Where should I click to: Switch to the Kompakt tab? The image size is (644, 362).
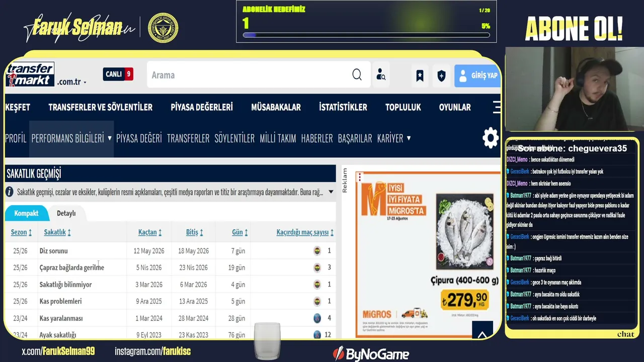coord(26,213)
